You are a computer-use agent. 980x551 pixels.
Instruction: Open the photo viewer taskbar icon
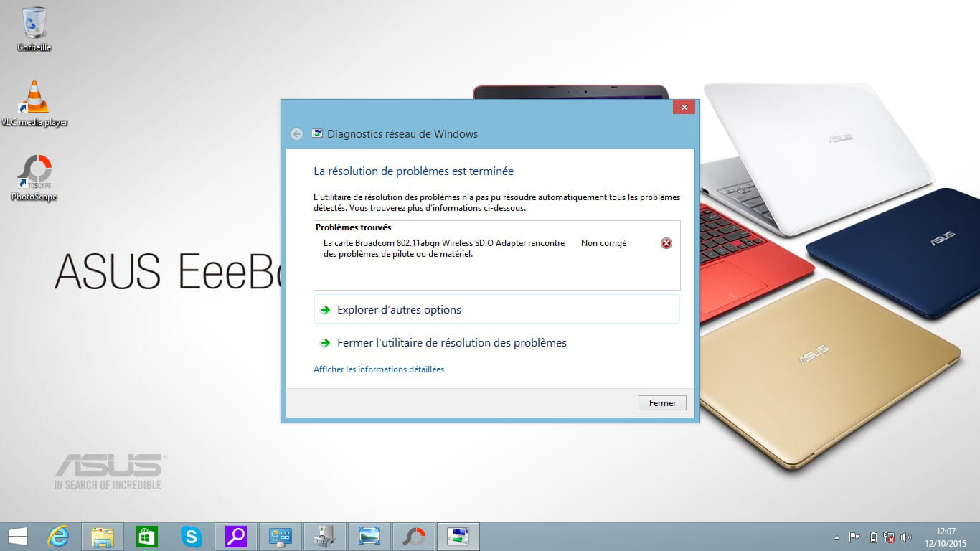(369, 537)
